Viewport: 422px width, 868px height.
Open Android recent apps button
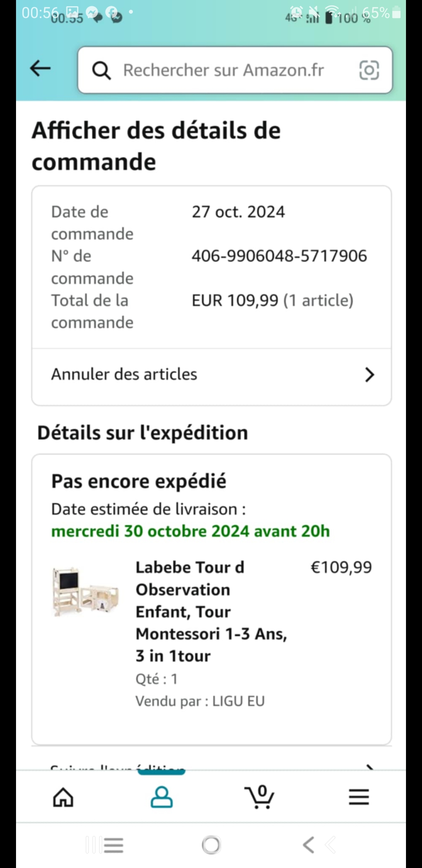pyautogui.click(x=105, y=845)
